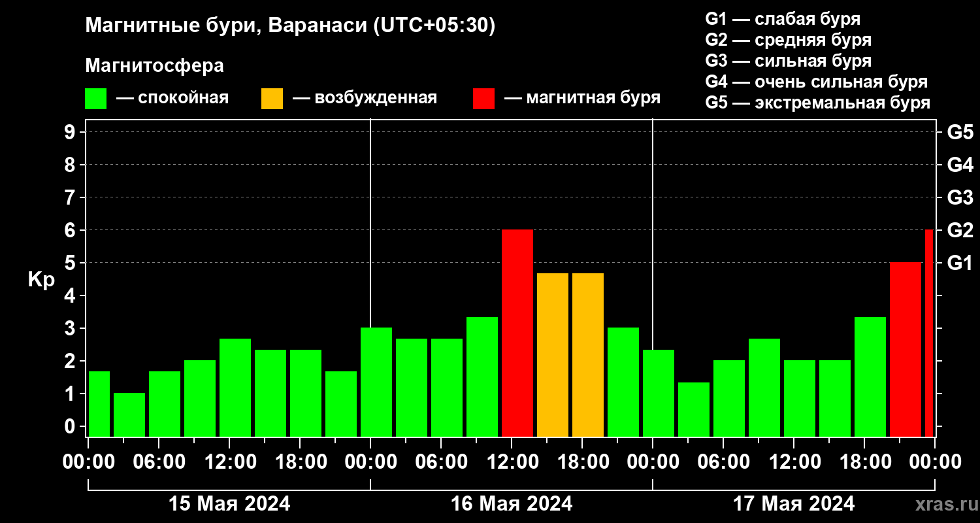
Task: Click green bar crossing the 15–16 May midnight line
Action: pos(376,382)
